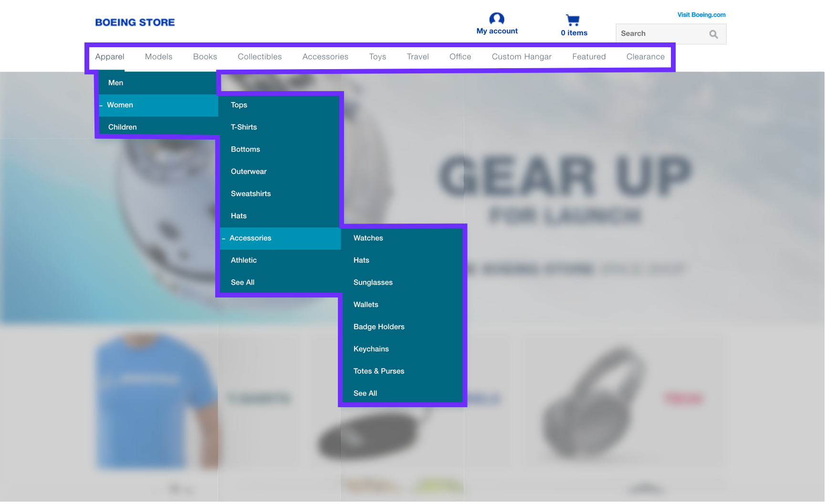Open the Toys menu

click(x=378, y=57)
